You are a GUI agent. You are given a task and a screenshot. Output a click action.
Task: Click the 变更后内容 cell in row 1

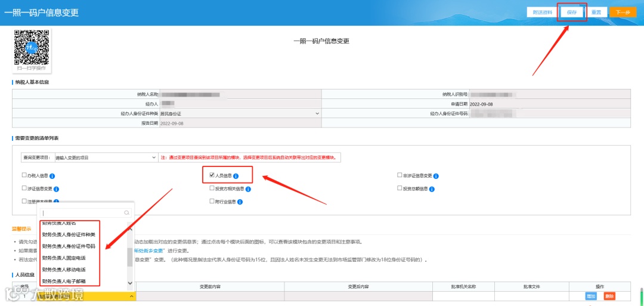tap(358, 296)
